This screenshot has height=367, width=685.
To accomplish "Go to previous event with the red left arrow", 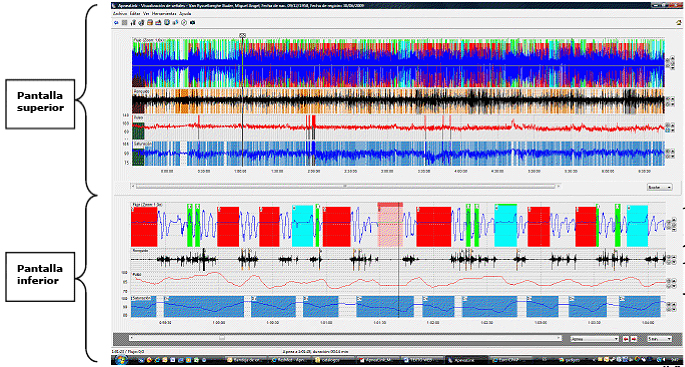I will [626, 339].
